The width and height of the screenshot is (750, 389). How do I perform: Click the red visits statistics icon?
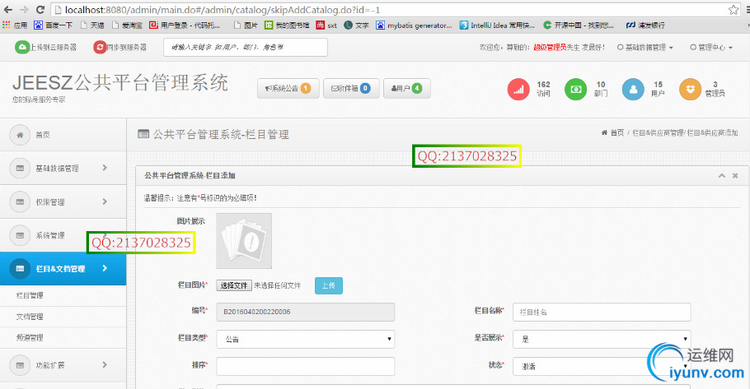pyautogui.click(x=518, y=89)
